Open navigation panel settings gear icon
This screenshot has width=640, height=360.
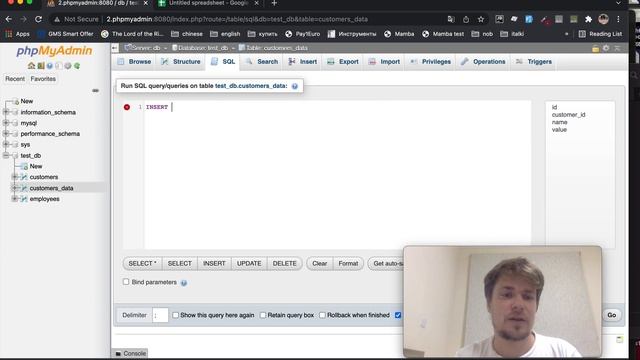(68, 66)
